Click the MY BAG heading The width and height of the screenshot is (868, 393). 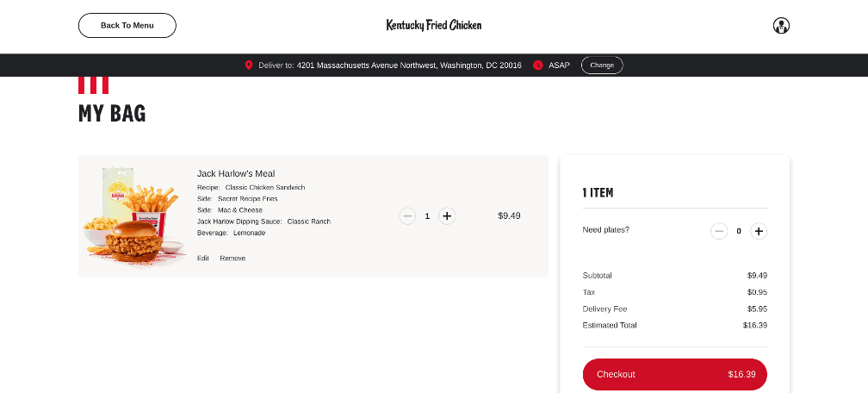point(112,114)
